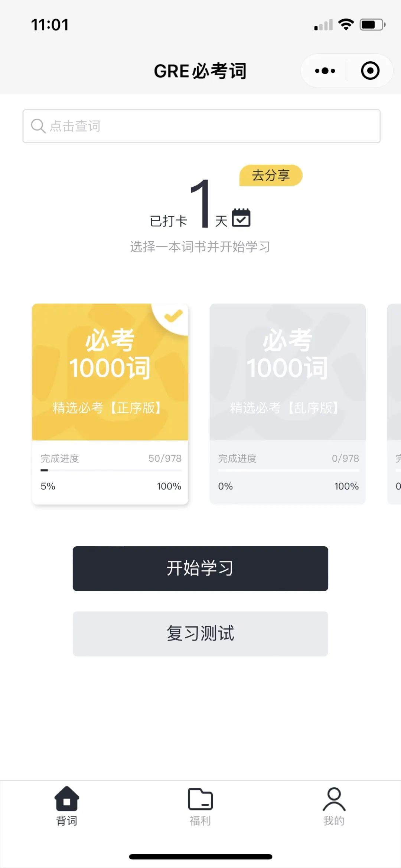Switch to the 我的 tab label
This screenshot has height=868, width=401.
tap(334, 821)
